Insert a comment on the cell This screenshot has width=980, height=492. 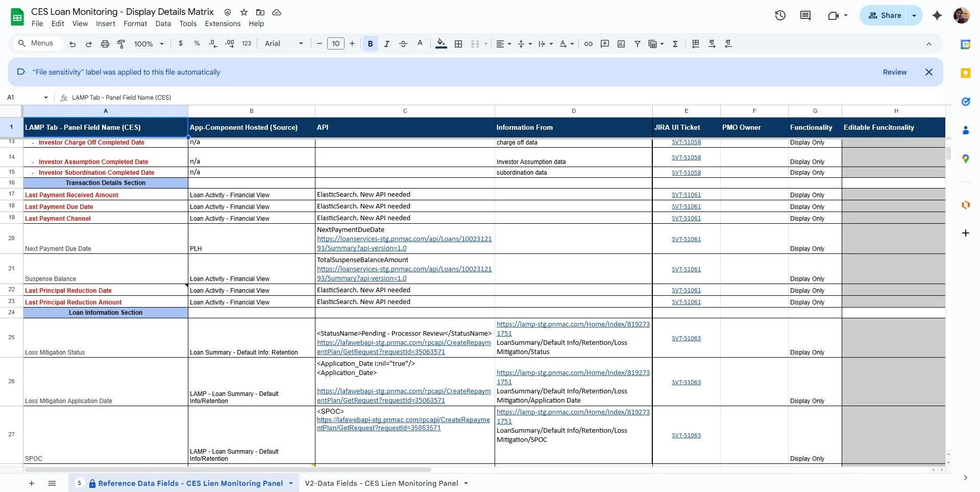click(x=605, y=44)
